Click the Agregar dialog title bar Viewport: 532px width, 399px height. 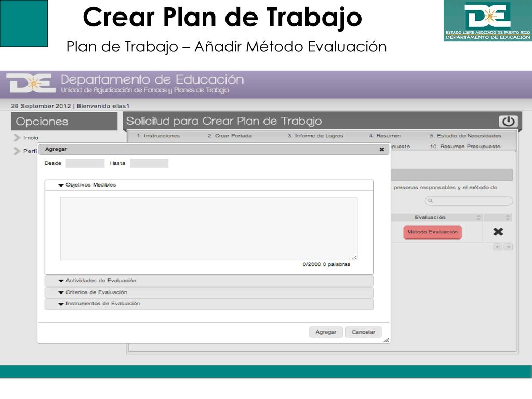[214, 149]
